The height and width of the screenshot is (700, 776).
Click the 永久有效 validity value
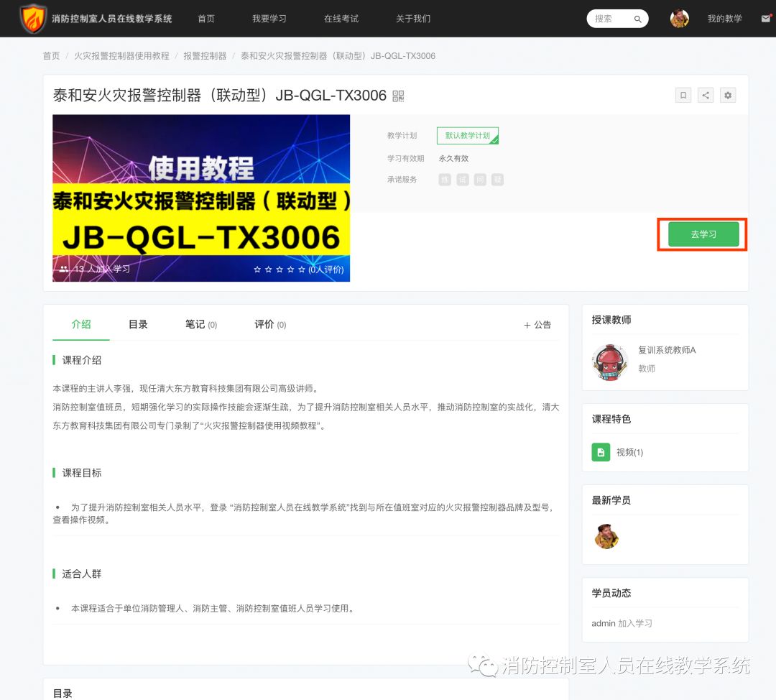(453, 158)
